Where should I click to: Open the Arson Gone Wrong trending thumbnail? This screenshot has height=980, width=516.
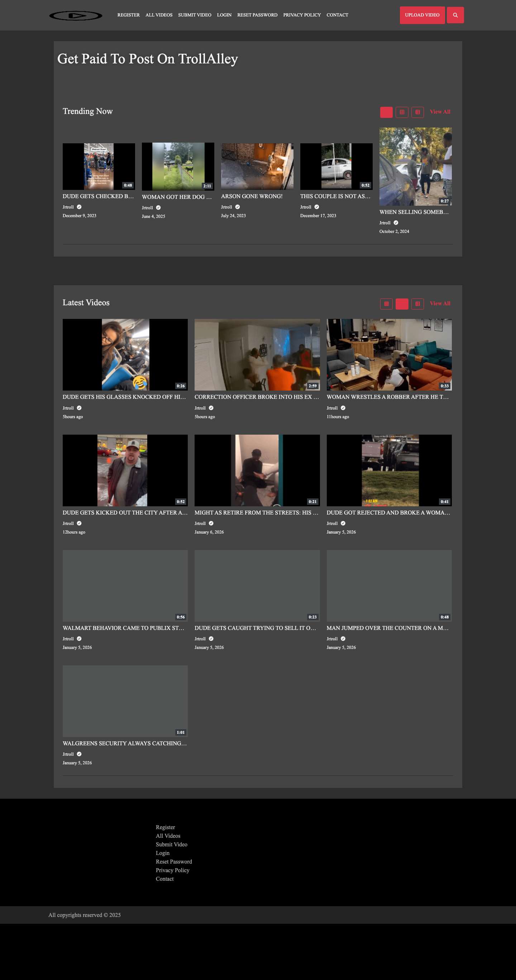pyautogui.click(x=257, y=167)
